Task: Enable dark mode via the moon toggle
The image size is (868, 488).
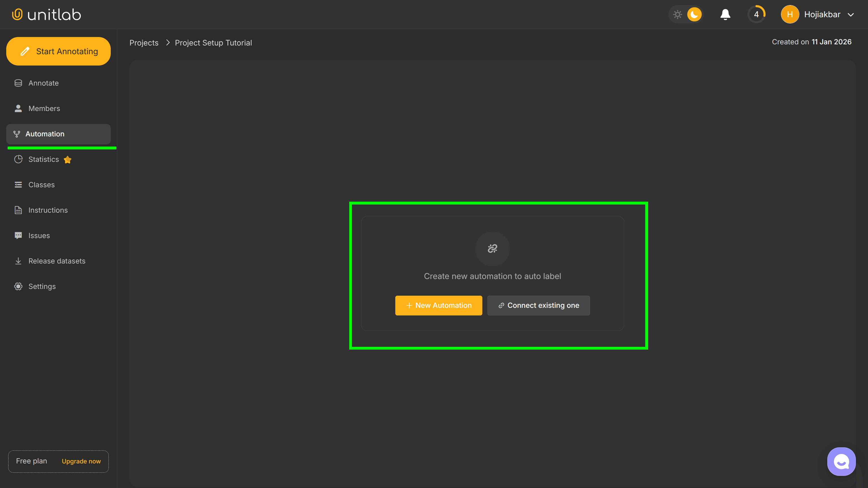Action: pos(695,14)
